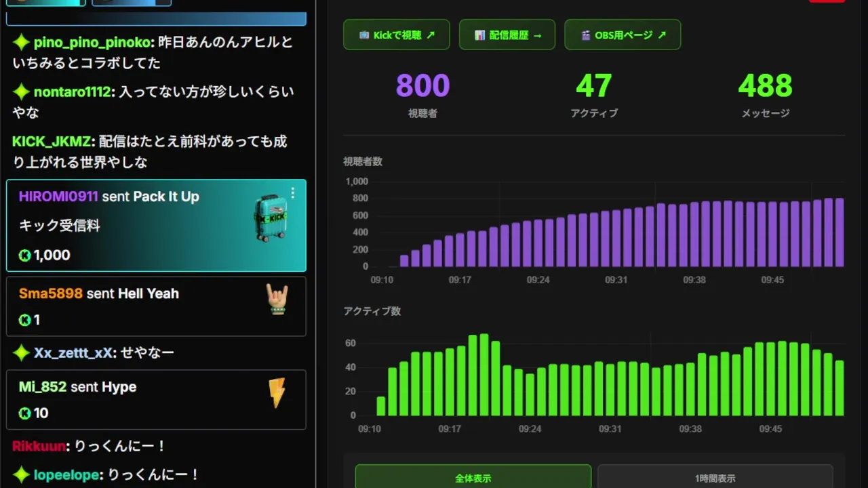The height and width of the screenshot is (488, 868).
Task: Click the Pack It Up suitcase gift icon
Action: pos(271,218)
